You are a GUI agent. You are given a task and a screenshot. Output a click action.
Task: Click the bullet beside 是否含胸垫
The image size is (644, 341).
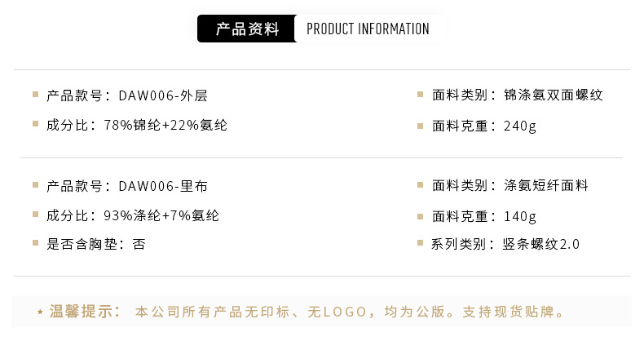coord(36,243)
